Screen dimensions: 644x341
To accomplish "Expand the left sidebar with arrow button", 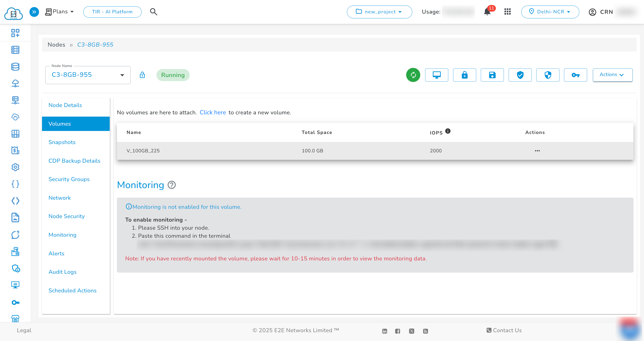I will click(34, 12).
